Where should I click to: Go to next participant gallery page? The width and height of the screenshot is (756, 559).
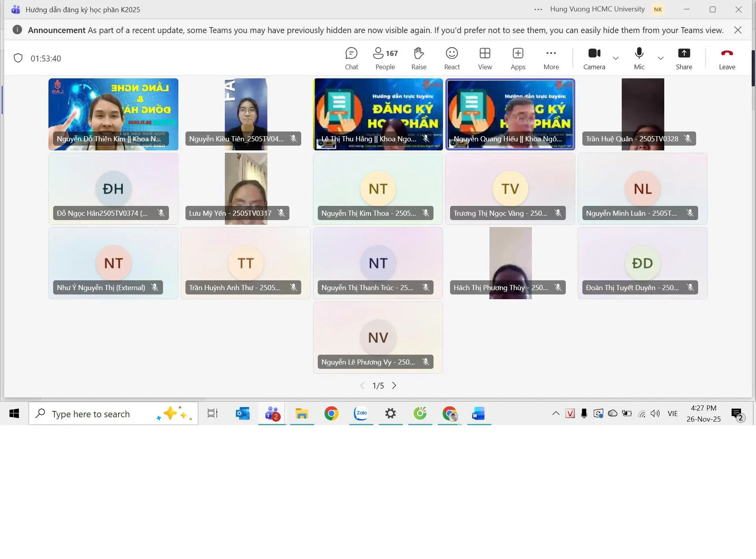pyautogui.click(x=394, y=385)
